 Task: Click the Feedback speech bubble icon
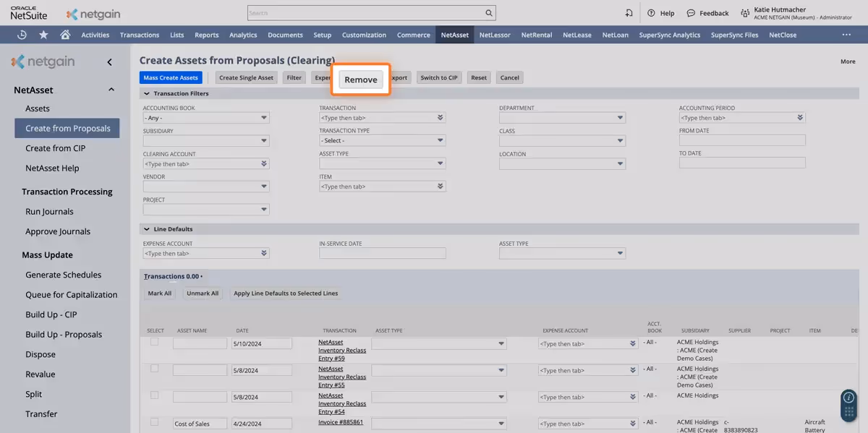[x=691, y=12]
